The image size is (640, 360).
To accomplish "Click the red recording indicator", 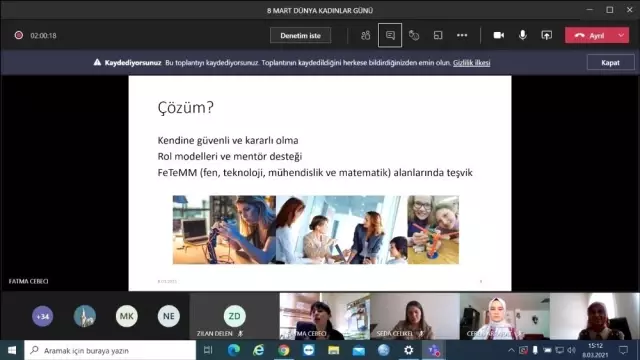I will coord(19,36).
